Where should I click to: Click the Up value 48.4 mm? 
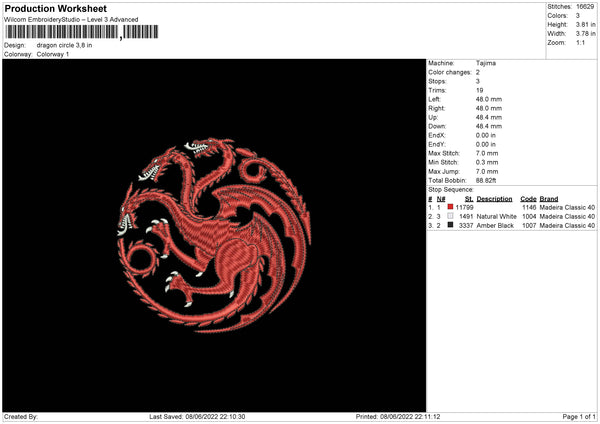[489, 117]
